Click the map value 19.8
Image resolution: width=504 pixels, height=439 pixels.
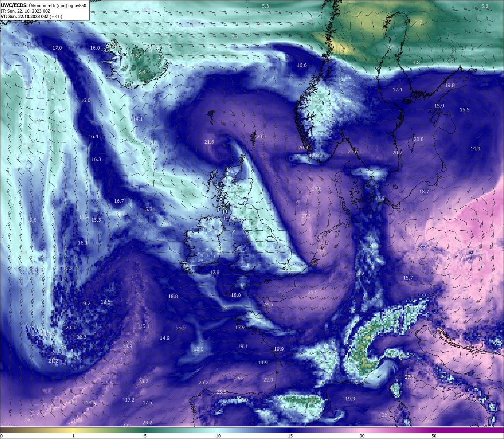450,85
